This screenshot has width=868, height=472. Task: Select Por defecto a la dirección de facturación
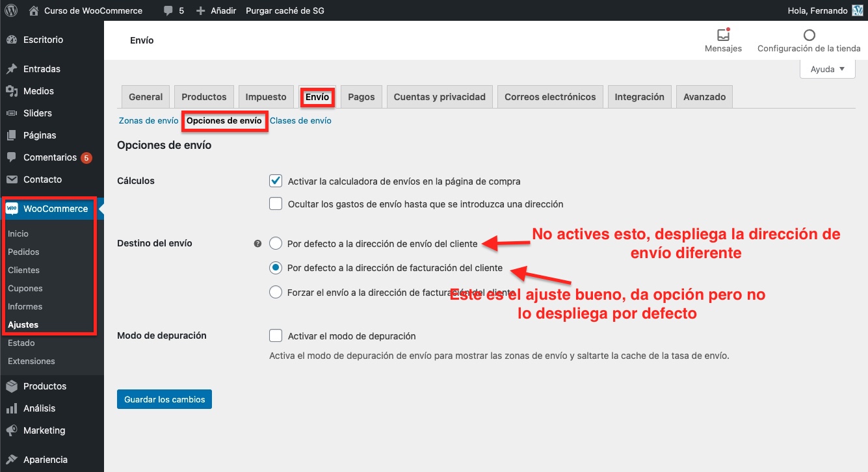tap(276, 267)
